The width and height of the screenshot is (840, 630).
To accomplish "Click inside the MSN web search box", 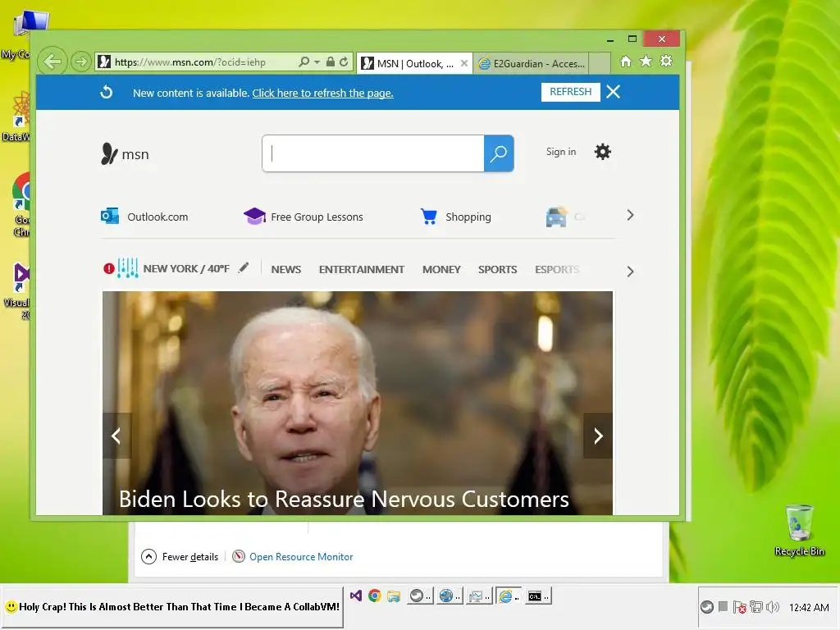I will [373, 153].
